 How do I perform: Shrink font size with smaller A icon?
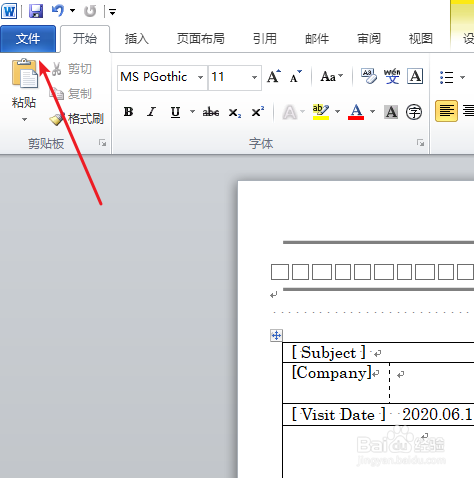coord(295,76)
